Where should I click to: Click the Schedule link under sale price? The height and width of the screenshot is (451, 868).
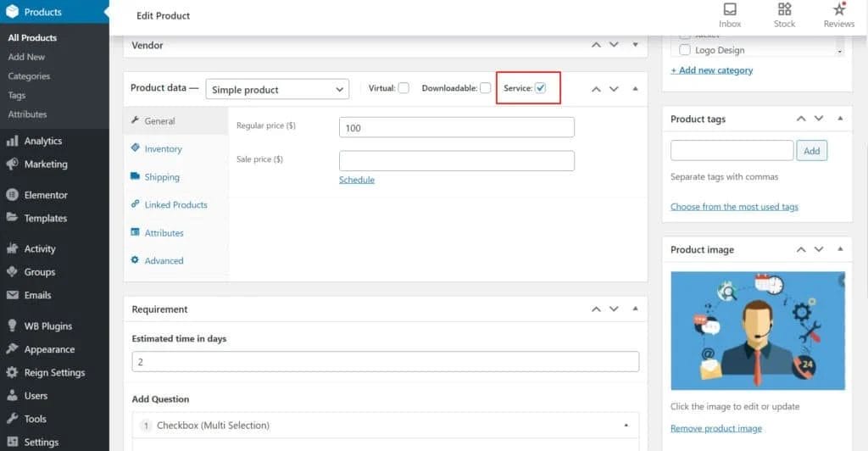point(357,180)
